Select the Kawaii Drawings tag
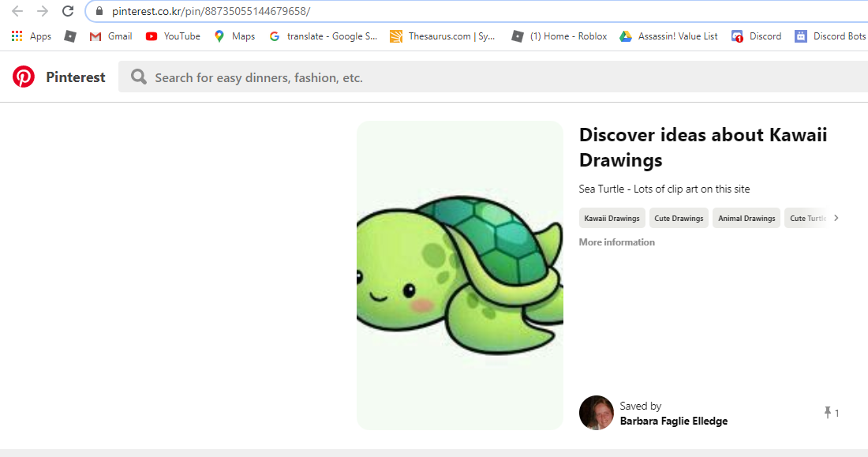868x457 pixels. point(612,219)
